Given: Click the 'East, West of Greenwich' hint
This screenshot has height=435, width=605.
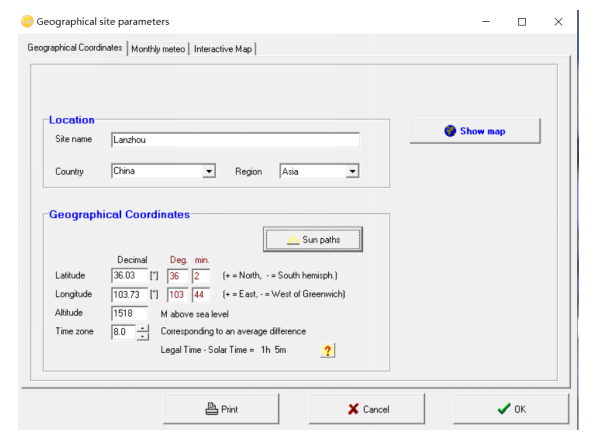Looking at the screenshot, I should click(x=284, y=294).
